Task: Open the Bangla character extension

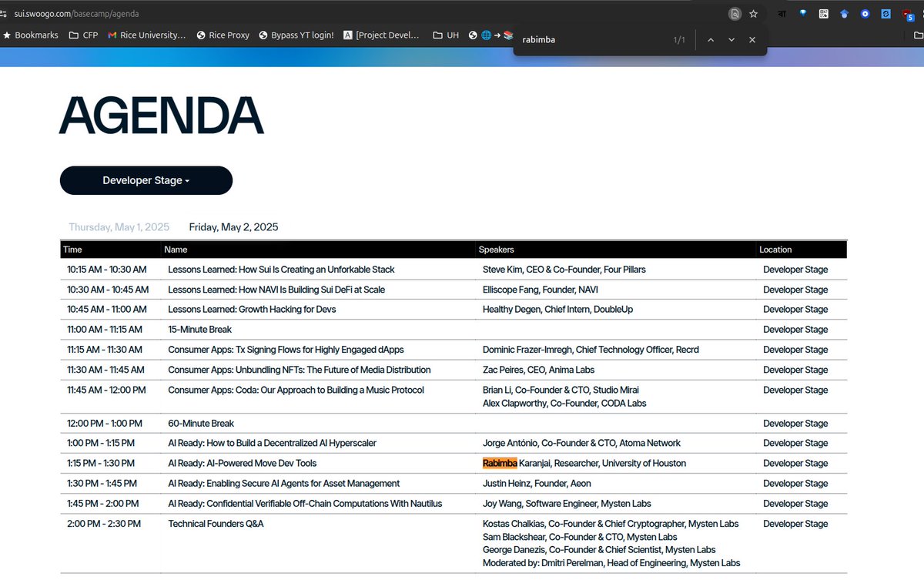Action: [782, 14]
